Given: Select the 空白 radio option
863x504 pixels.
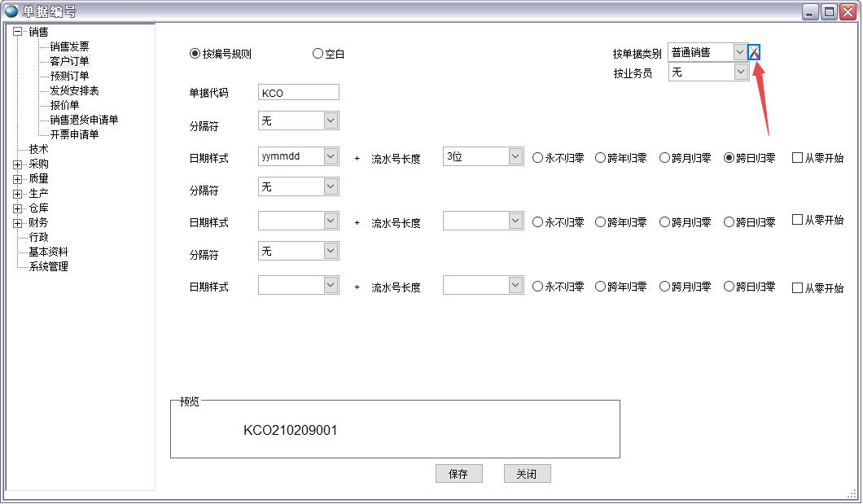Looking at the screenshot, I should pyautogui.click(x=318, y=53).
